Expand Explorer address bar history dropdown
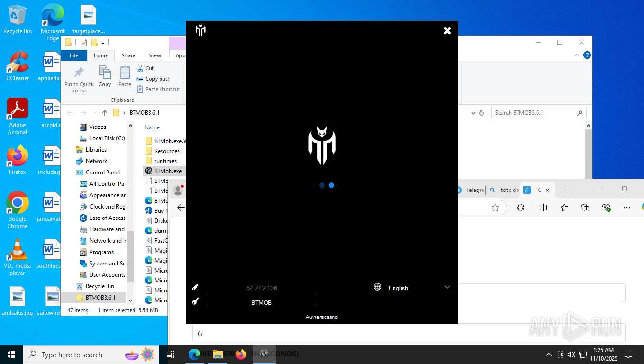This screenshot has width=644, height=364. click(x=473, y=113)
